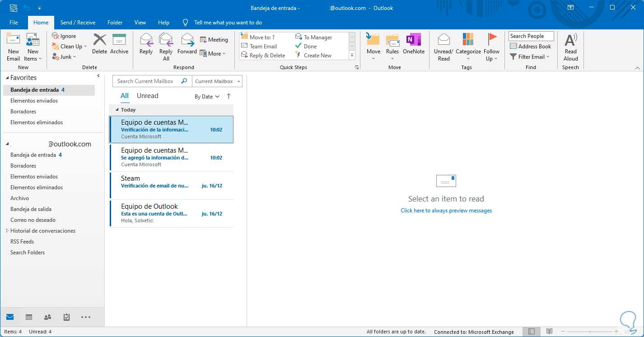Open the View tab

click(140, 23)
